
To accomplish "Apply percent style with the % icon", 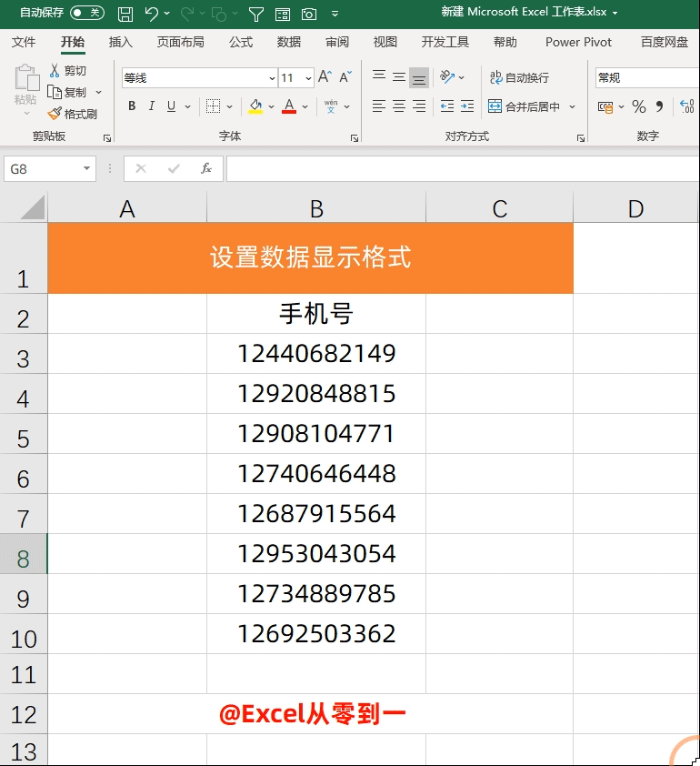I will pos(638,106).
